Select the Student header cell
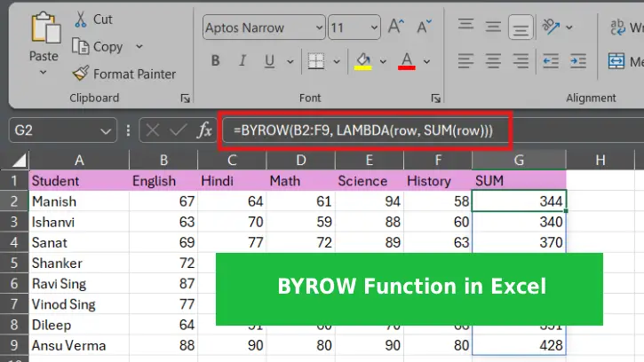Viewport: 644px width, 362px height. (x=79, y=181)
